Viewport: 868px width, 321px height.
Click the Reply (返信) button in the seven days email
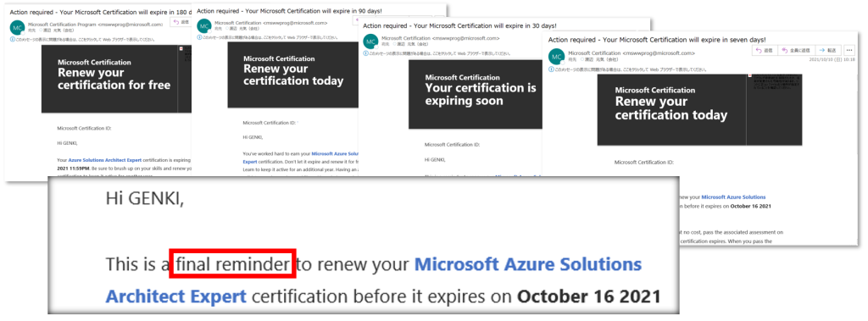coord(764,50)
